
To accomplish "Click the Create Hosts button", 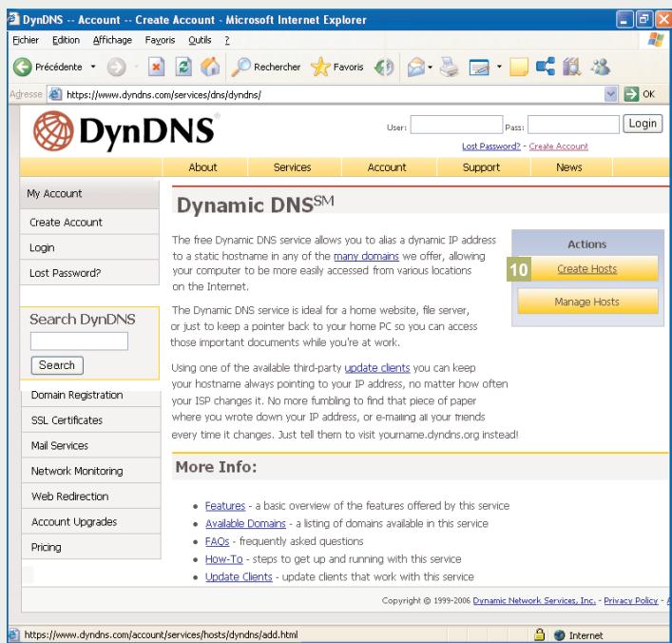I will coord(587,269).
